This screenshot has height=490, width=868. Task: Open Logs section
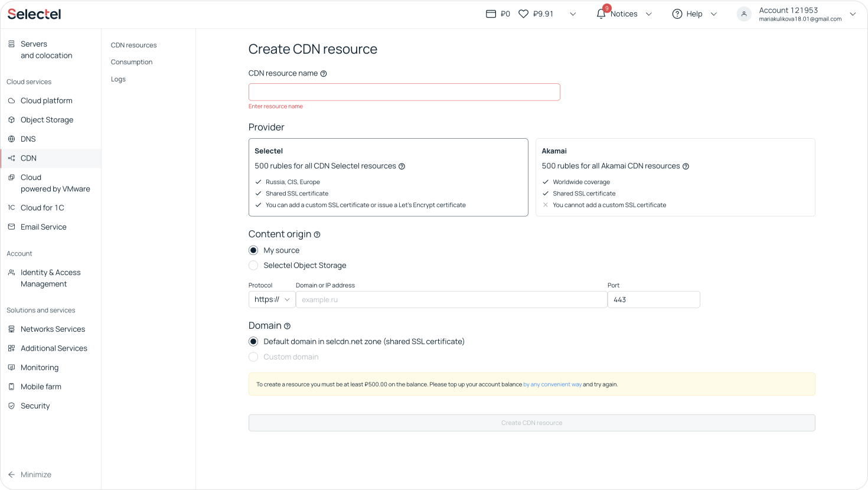[118, 79]
